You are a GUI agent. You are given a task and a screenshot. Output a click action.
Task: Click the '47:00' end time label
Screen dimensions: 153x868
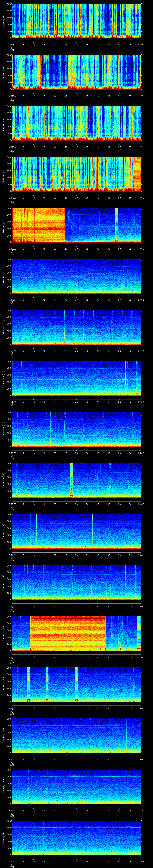(x=141, y=147)
